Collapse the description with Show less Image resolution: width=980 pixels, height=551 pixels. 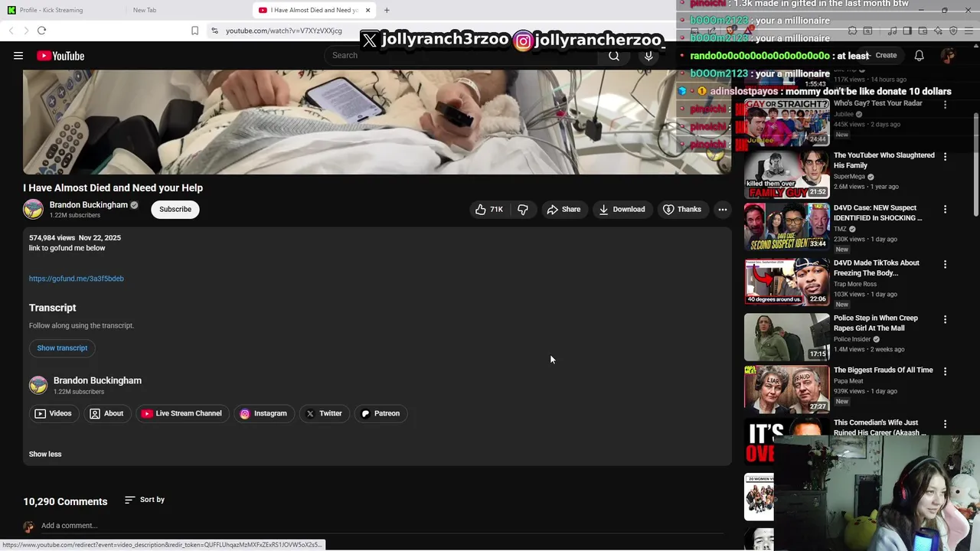(x=45, y=454)
